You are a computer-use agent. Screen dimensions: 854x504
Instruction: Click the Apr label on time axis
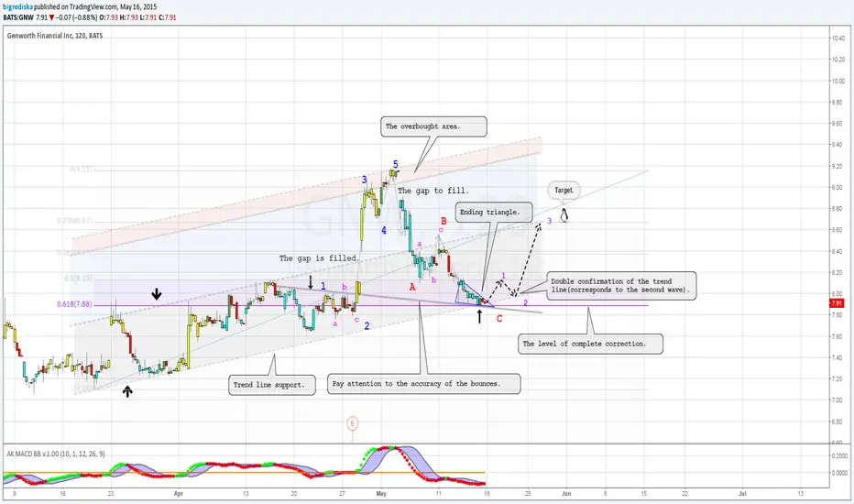coord(178,494)
